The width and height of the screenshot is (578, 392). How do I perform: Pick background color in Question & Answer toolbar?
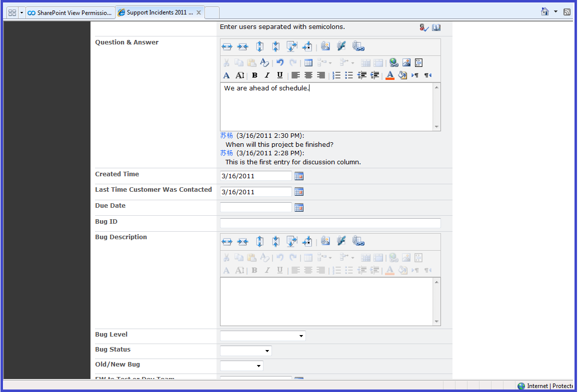[402, 75]
